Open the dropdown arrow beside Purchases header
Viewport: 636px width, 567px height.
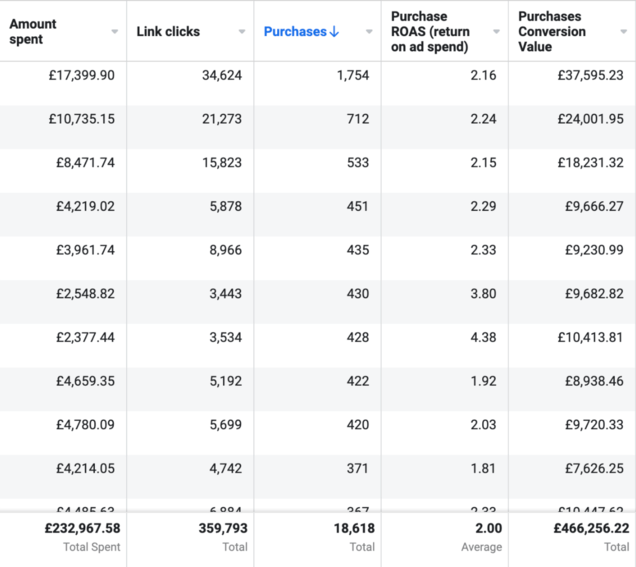pos(369,32)
